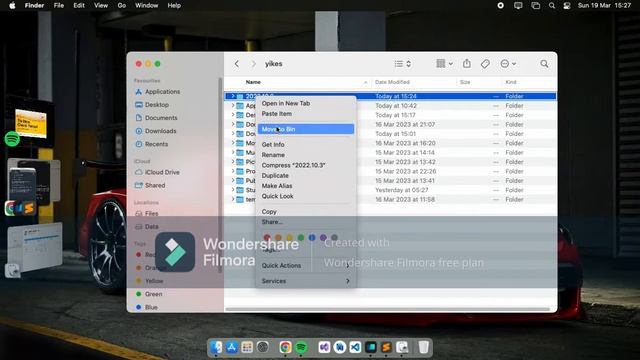Choose Paste Item in context menu
Image resolution: width=640 pixels, height=360 pixels.
[x=306, y=114]
